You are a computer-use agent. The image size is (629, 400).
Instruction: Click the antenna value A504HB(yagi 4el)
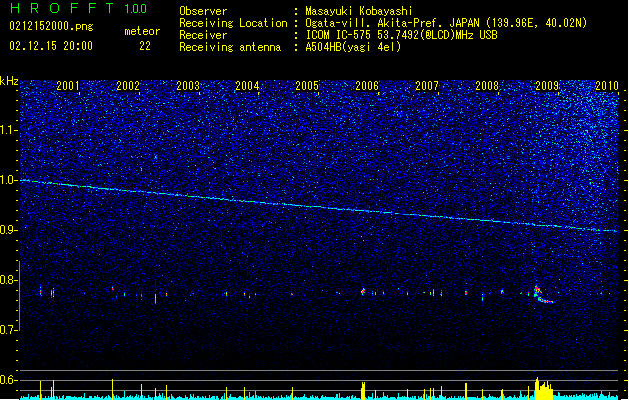pyautogui.click(x=353, y=47)
